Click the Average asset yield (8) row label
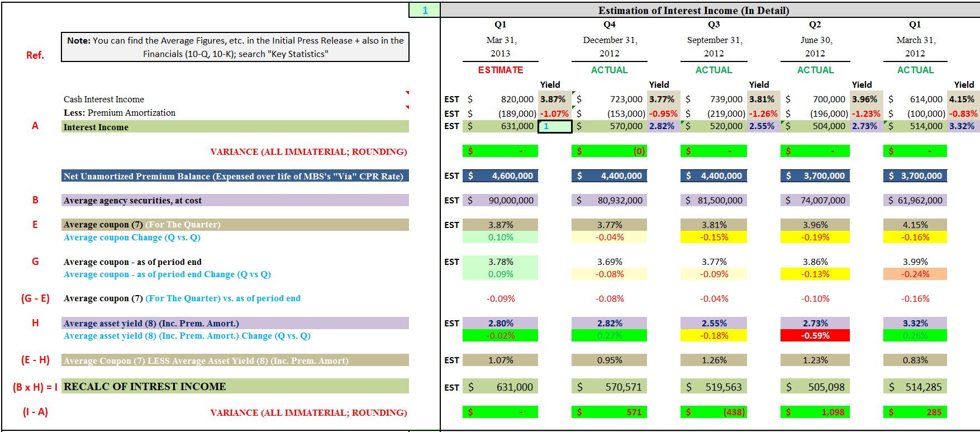 [x=235, y=323]
